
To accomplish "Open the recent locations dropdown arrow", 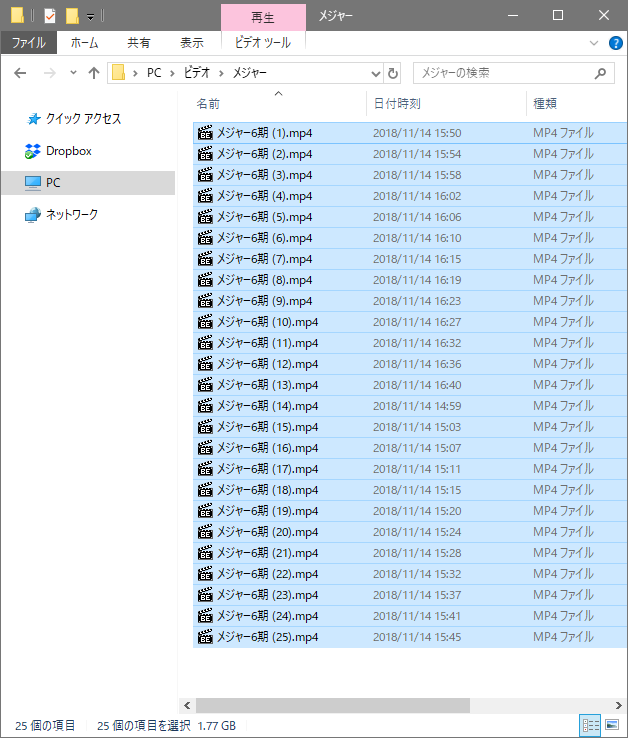I will (x=73, y=73).
